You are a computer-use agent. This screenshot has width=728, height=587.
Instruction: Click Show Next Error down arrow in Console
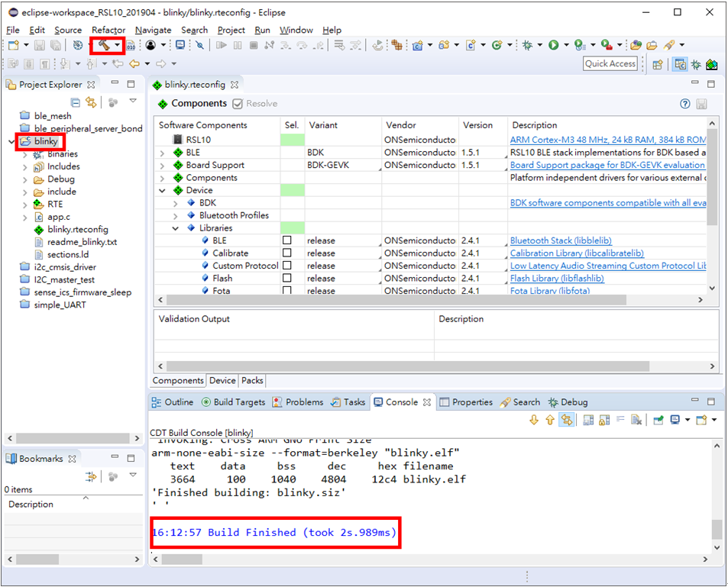pyautogui.click(x=533, y=420)
